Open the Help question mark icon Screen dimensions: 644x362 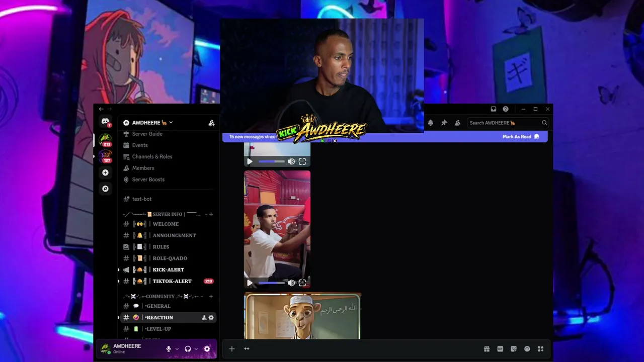[x=506, y=109]
